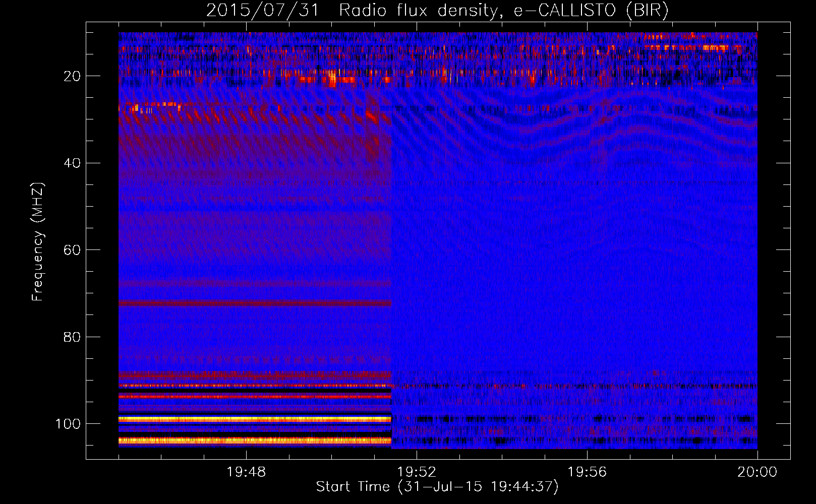Click the 20 MHz frequency tick label

point(72,76)
